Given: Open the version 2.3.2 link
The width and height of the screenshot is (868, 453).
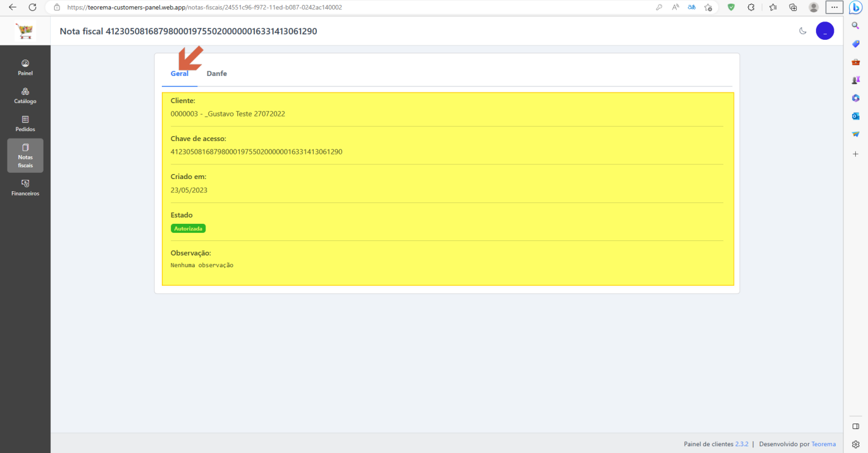Looking at the screenshot, I should [x=742, y=444].
